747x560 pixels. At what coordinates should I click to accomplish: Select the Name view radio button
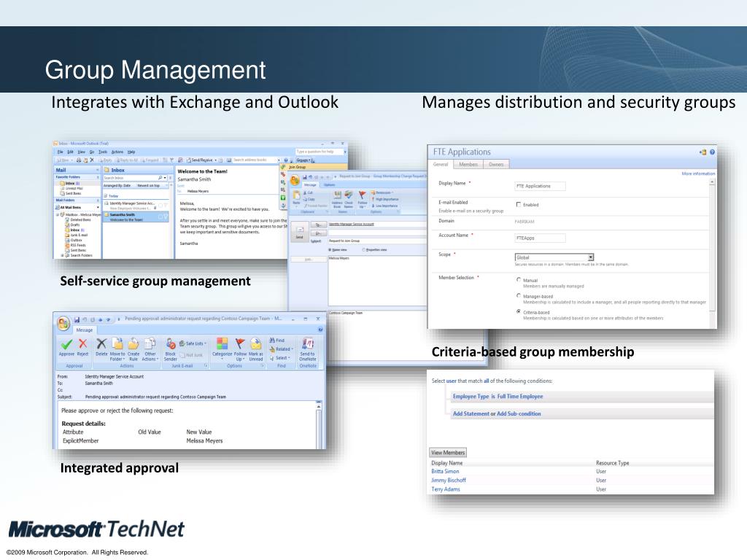330,249
